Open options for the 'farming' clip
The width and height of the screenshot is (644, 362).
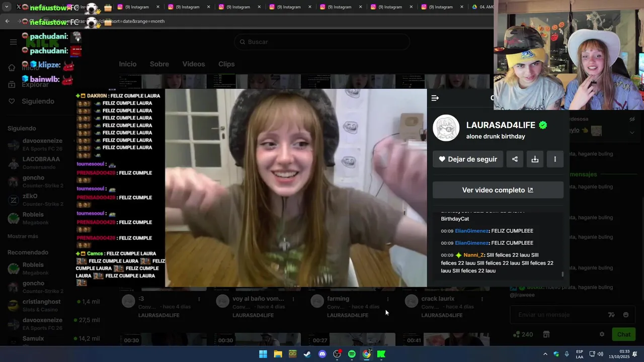[387, 299]
